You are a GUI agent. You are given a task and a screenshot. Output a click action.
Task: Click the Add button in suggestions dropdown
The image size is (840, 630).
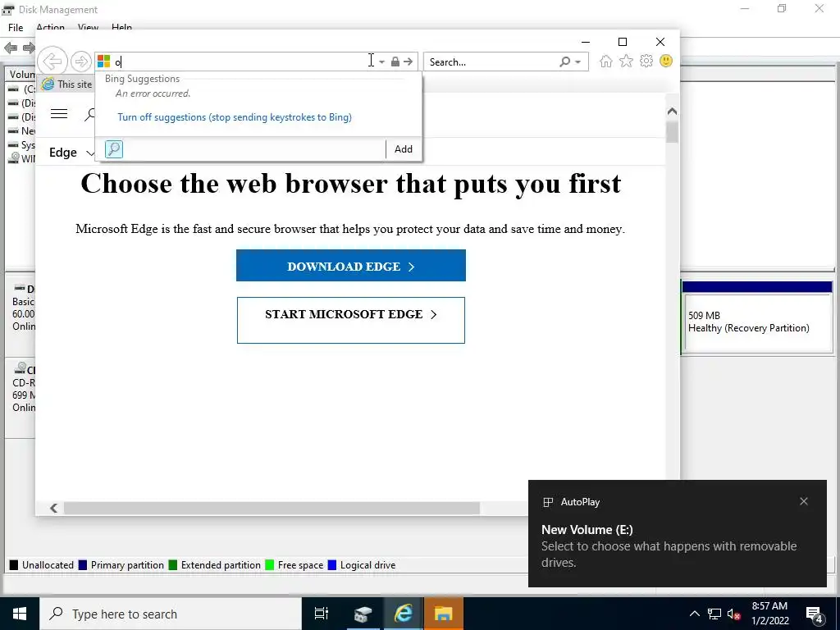[x=404, y=149]
